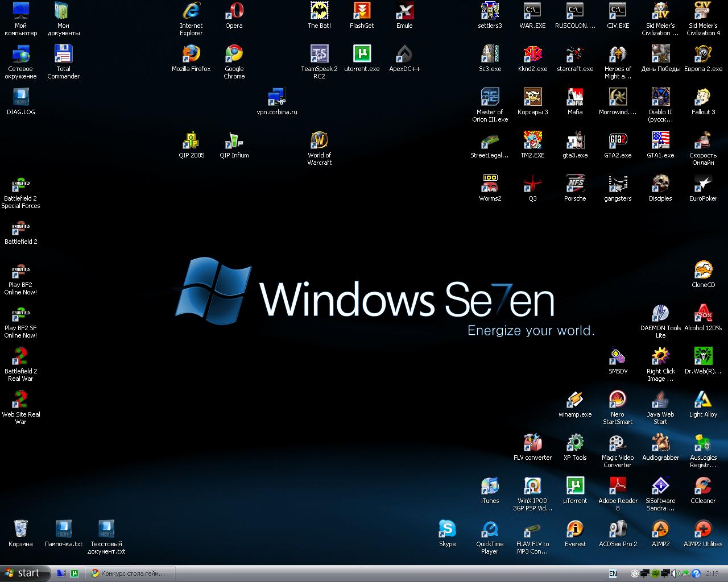
Task: Select the Mafia game icon
Action: tap(575, 97)
